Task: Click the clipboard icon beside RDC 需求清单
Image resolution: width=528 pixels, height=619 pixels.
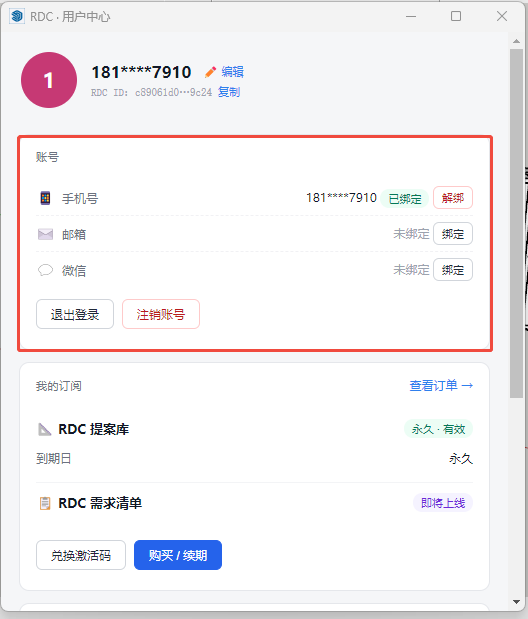Action: tap(45, 503)
